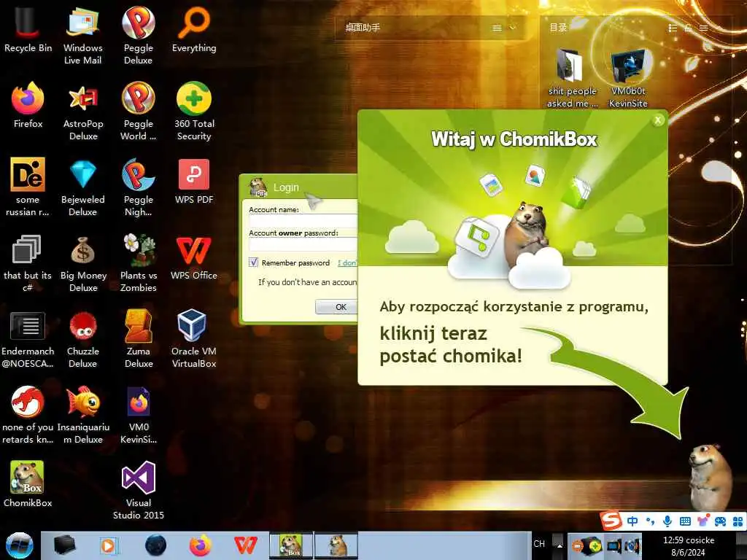This screenshot has height=560, width=747.
Task: Toggle punctuation mode on the IME bar
Action: 650,521
